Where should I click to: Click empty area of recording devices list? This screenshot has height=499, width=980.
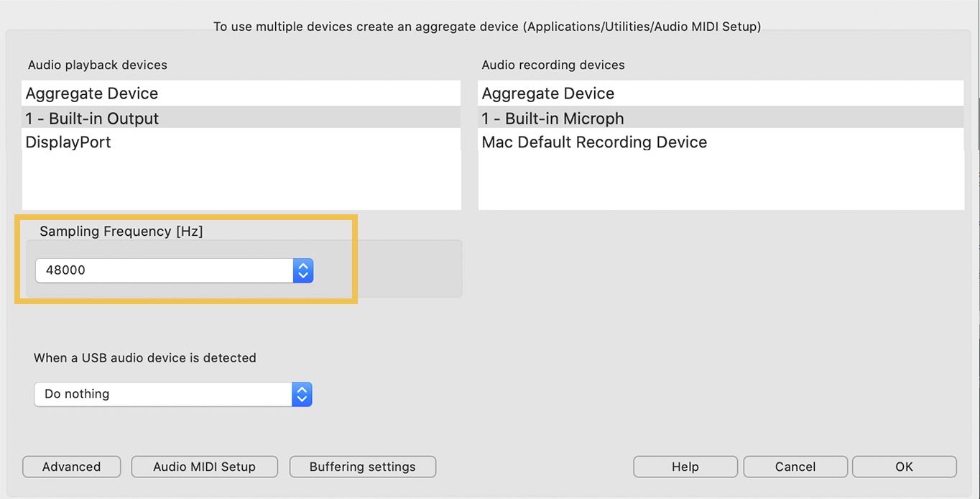coord(721,181)
